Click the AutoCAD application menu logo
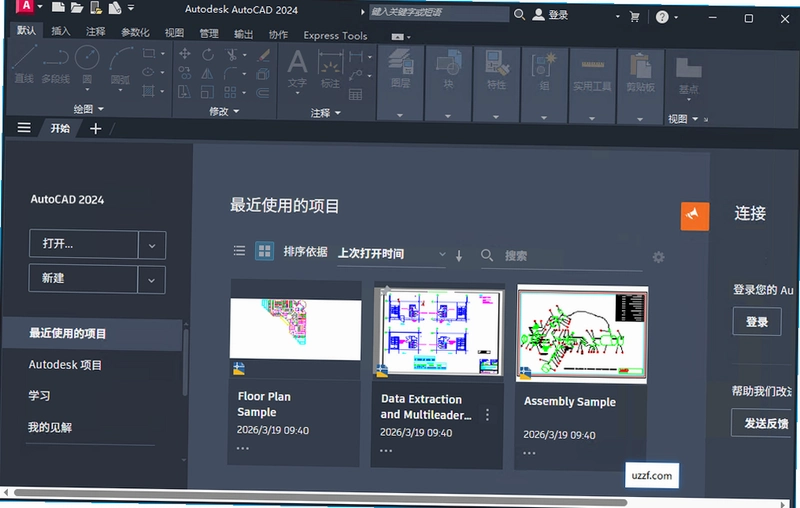Image resolution: width=800 pixels, height=508 pixels. pos(26,6)
